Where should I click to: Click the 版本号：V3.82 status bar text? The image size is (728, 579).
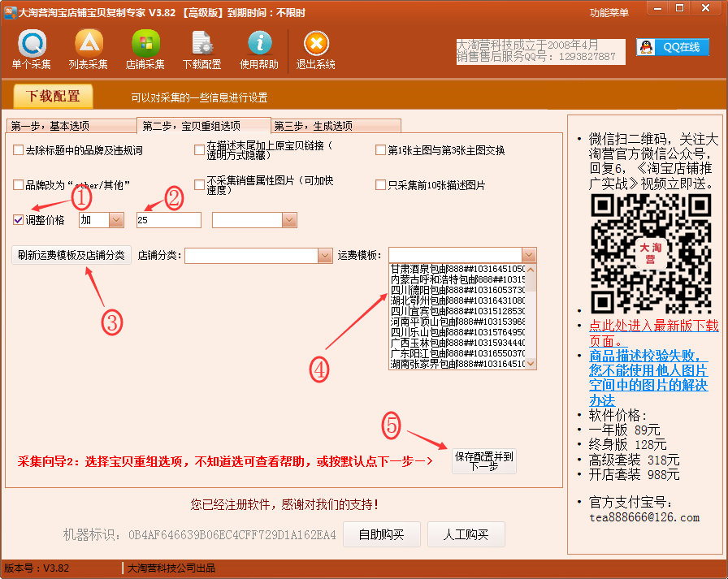coord(37,568)
